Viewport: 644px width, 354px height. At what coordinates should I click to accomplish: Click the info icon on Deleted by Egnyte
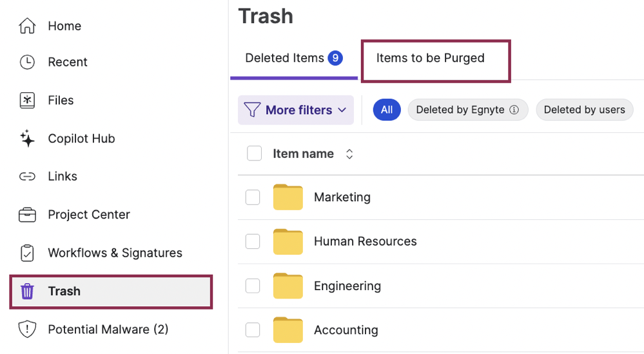pos(514,110)
